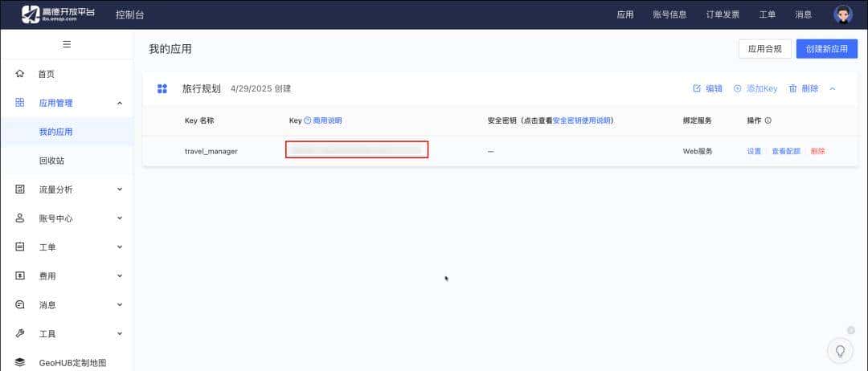Click the 绑定服务 column header
868x371 pixels.
point(697,120)
